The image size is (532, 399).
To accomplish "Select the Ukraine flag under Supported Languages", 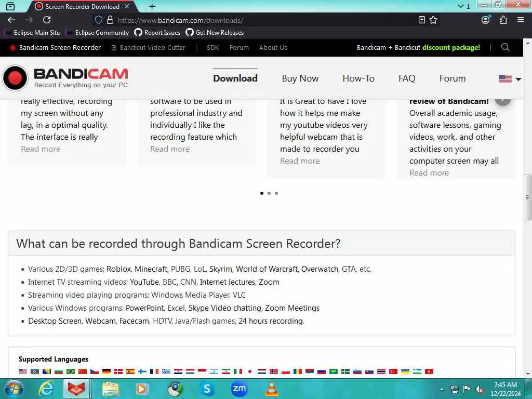I will [x=405, y=371].
